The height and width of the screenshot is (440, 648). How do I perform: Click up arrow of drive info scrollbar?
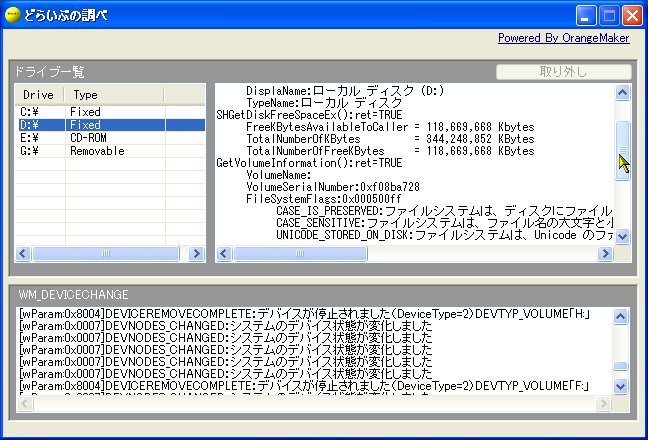click(622, 93)
